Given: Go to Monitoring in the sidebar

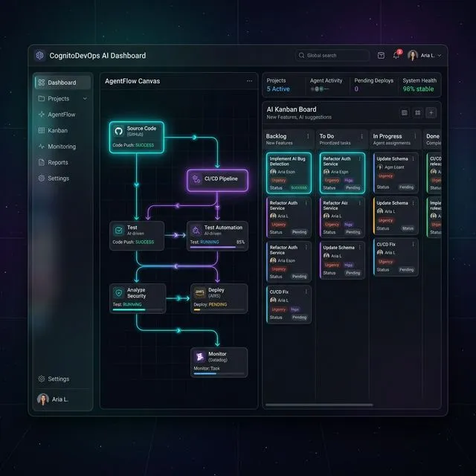Looking at the screenshot, I should point(62,147).
